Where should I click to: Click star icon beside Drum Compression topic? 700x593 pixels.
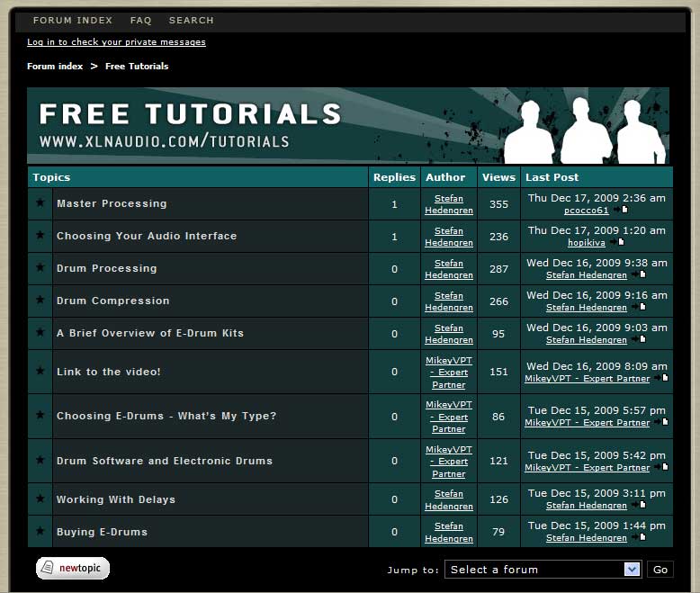[40, 300]
